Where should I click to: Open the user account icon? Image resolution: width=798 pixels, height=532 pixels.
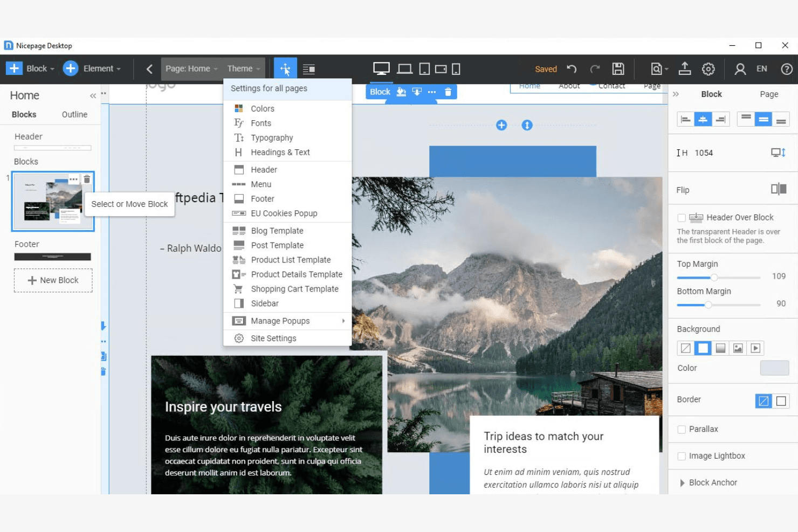pyautogui.click(x=740, y=69)
